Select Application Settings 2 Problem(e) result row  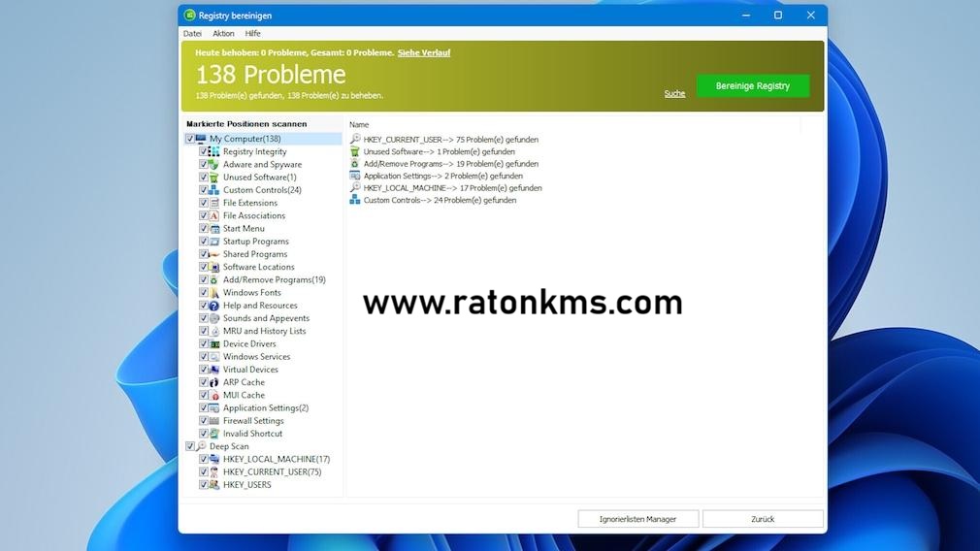click(437, 176)
